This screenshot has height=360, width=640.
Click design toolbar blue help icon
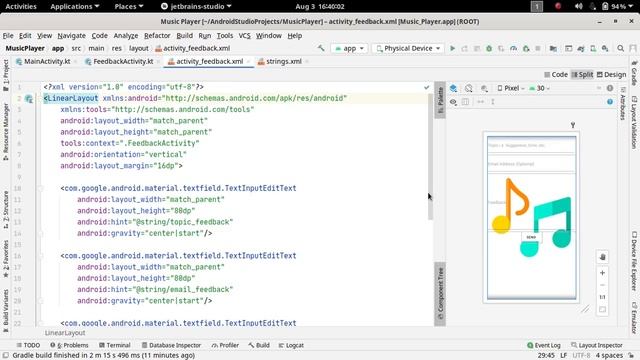point(610,102)
